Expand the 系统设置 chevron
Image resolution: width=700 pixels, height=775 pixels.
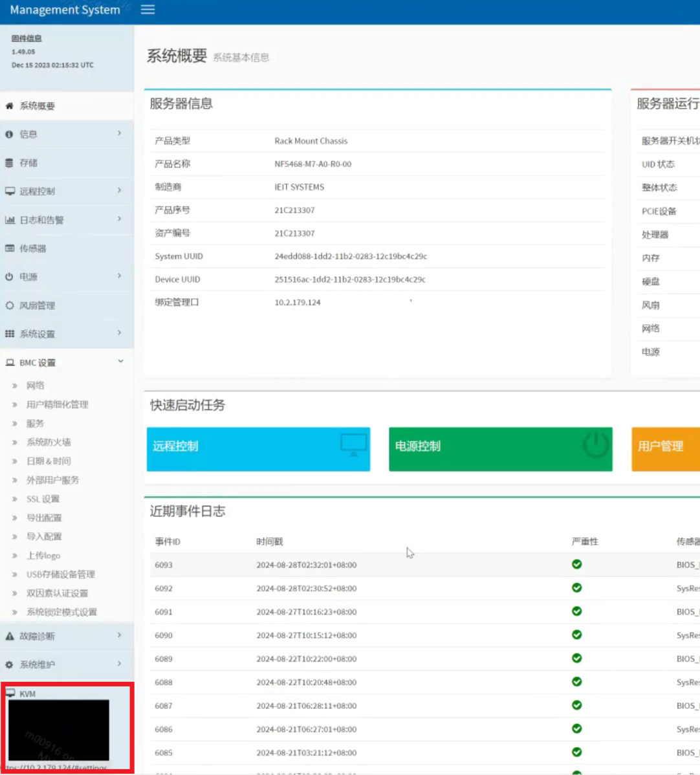click(x=120, y=333)
